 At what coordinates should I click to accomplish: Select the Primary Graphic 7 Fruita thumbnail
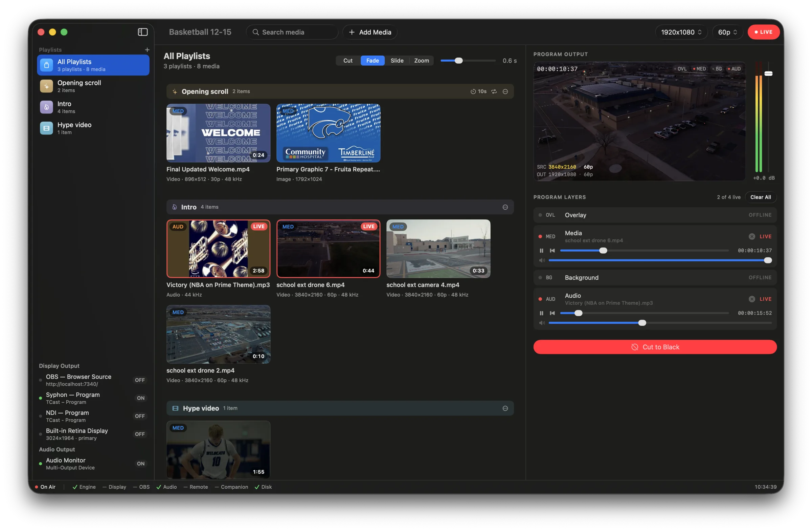328,133
